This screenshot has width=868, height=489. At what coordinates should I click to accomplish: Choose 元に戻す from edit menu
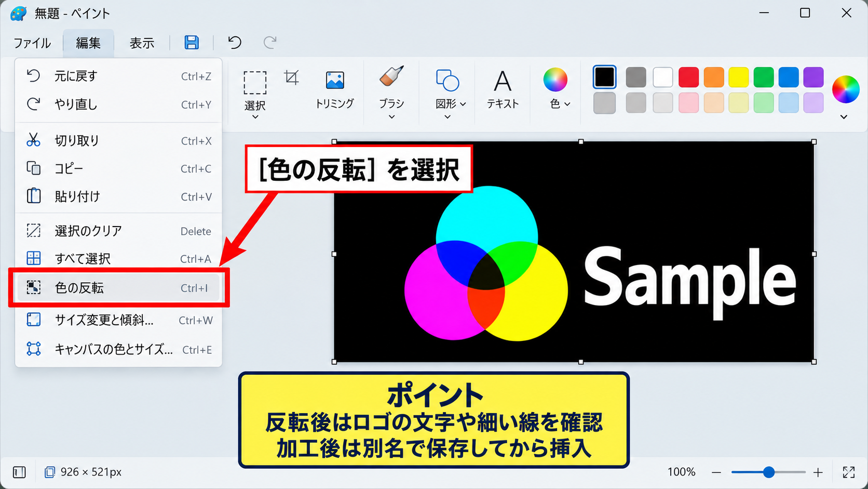click(118, 76)
